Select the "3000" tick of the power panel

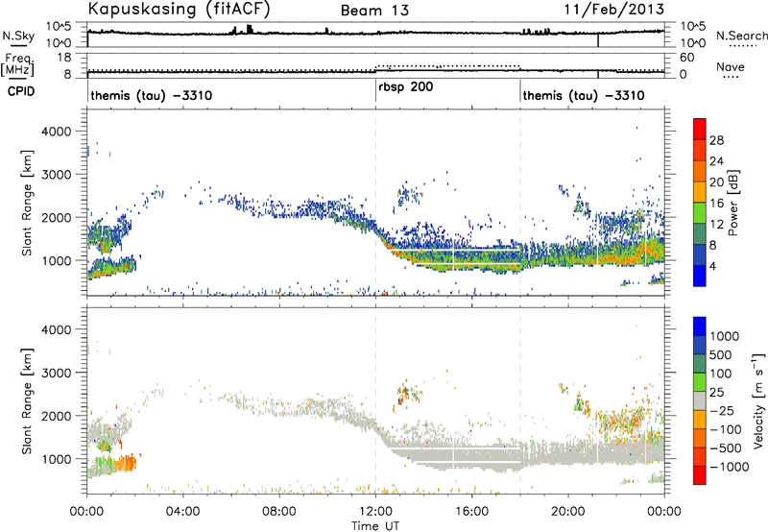click(57, 175)
